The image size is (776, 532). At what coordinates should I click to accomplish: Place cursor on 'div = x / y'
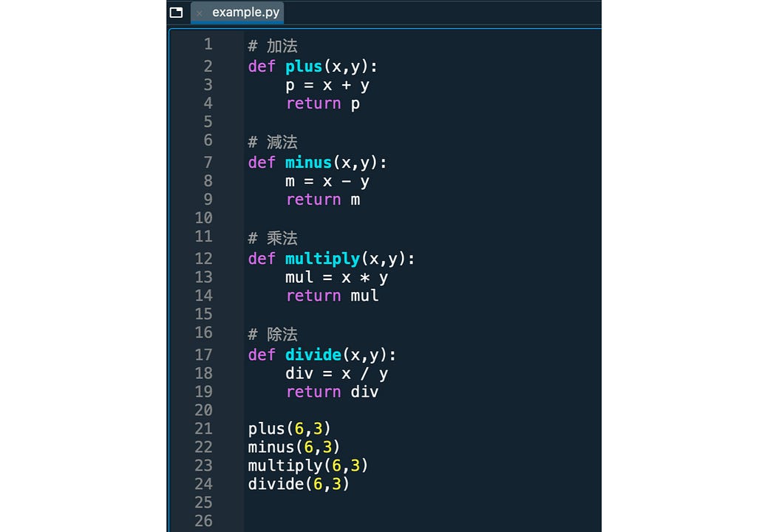(336, 374)
